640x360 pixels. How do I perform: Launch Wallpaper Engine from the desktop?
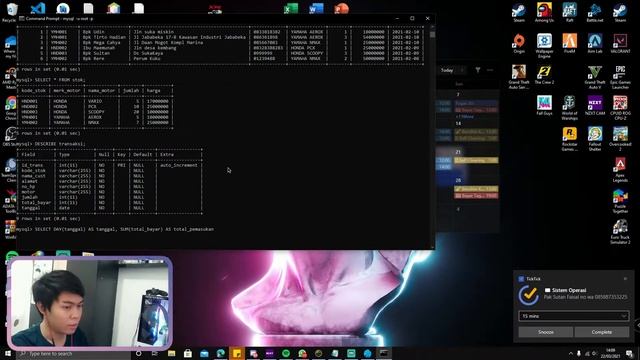[544, 45]
